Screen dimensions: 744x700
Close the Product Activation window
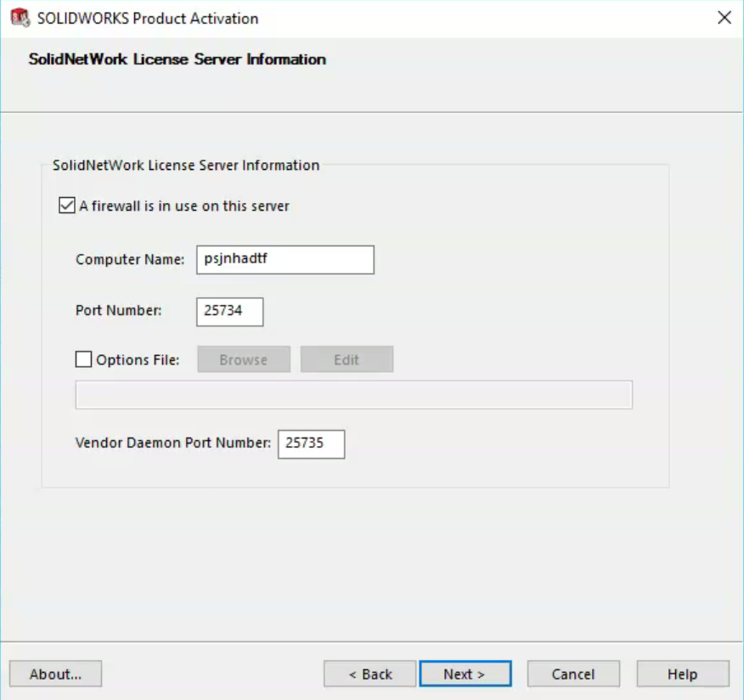[724, 18]
